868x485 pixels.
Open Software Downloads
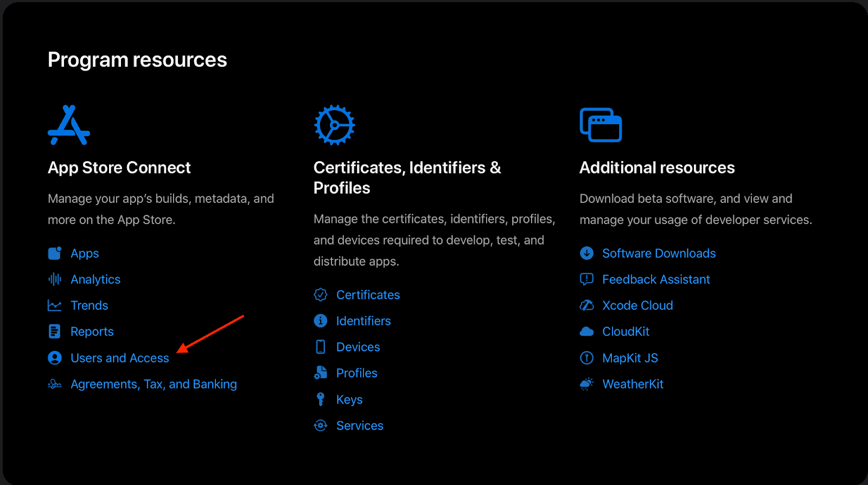click(x=659, y=253)
